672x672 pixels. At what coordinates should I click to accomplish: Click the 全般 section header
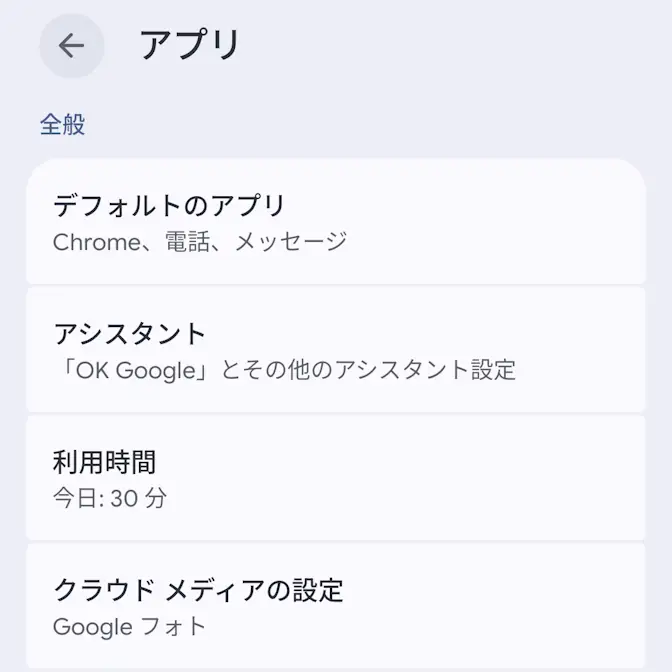tap(62, 125)
